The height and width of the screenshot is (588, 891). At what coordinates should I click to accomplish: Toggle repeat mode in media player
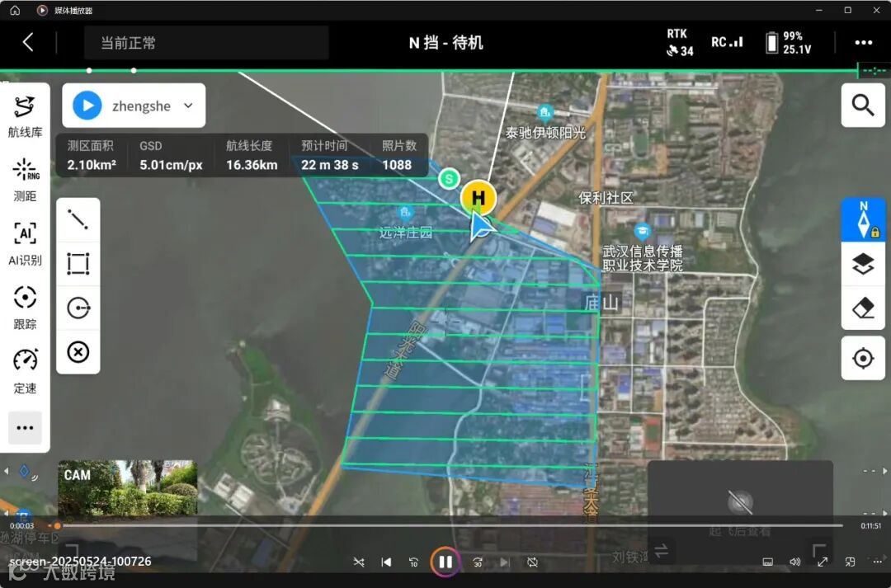tap(532, 562)
